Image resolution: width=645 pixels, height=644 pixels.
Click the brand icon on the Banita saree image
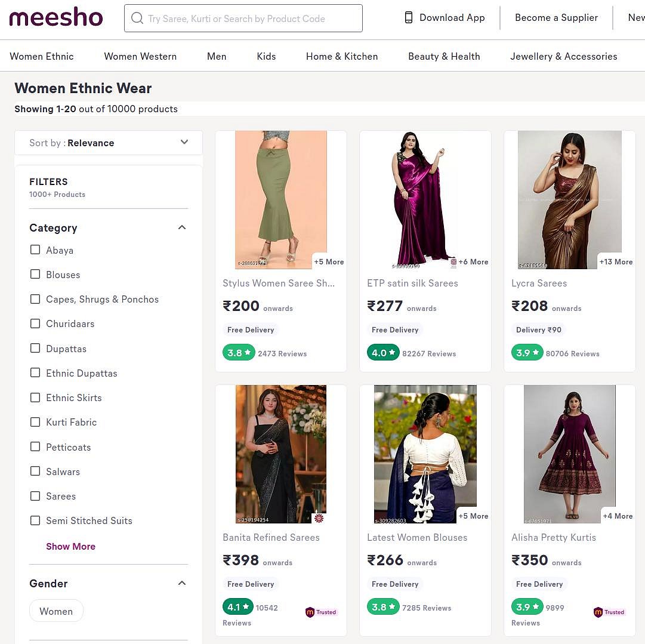pyautogui.click(x=319, y=519)
